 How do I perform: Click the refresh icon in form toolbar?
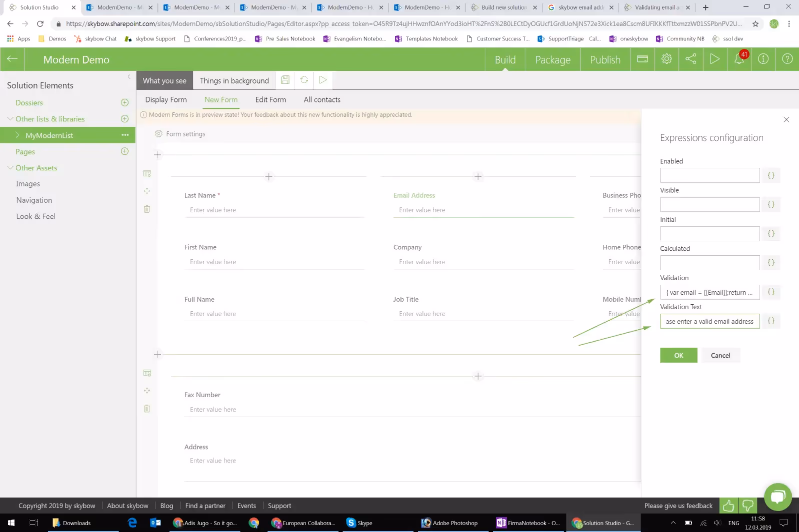304,80
